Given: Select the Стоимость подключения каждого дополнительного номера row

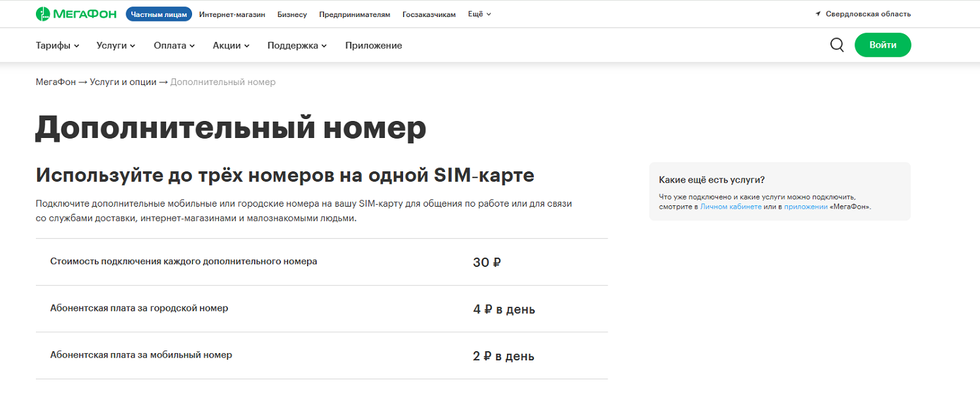Looking at the screenshot, I should click(x=321, y=262).
